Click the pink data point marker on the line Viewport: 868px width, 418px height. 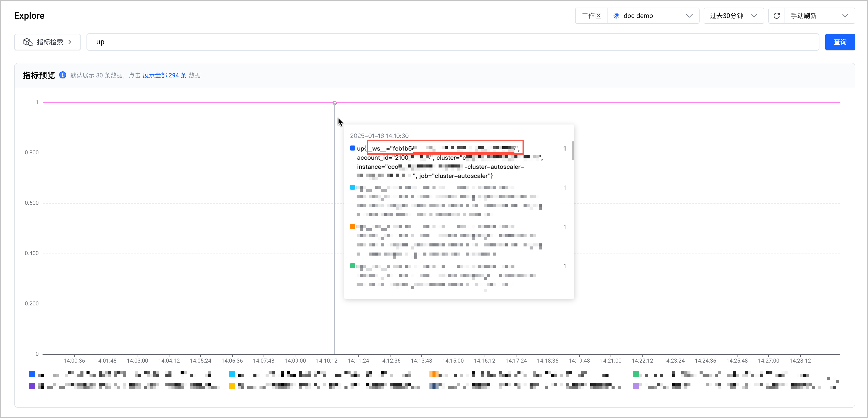335,103
